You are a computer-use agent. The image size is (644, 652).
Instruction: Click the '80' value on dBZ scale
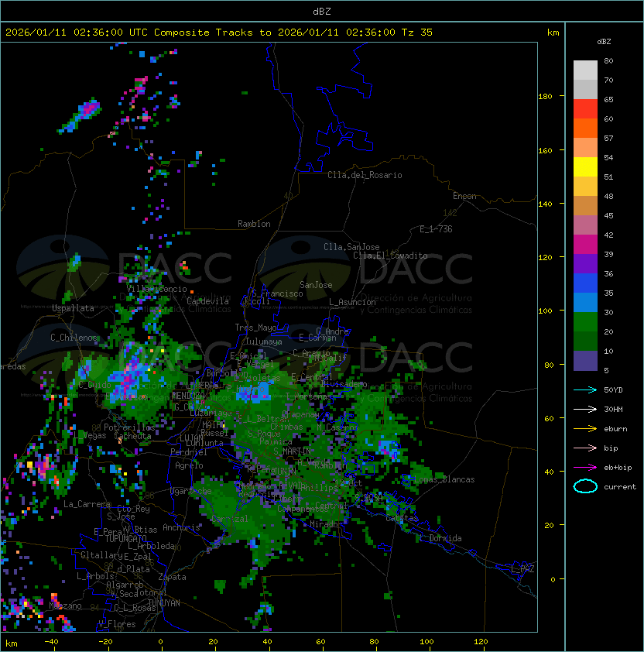pos(608,60)
